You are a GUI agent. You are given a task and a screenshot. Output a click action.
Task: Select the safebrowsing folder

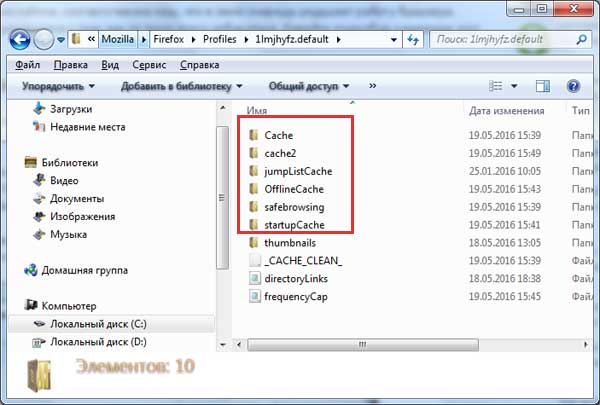coord(294,207)
